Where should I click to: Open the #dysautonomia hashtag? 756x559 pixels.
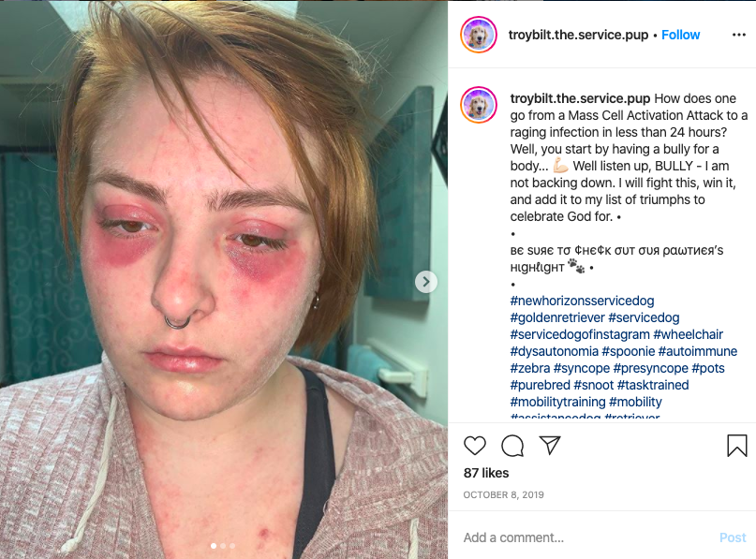554,351
